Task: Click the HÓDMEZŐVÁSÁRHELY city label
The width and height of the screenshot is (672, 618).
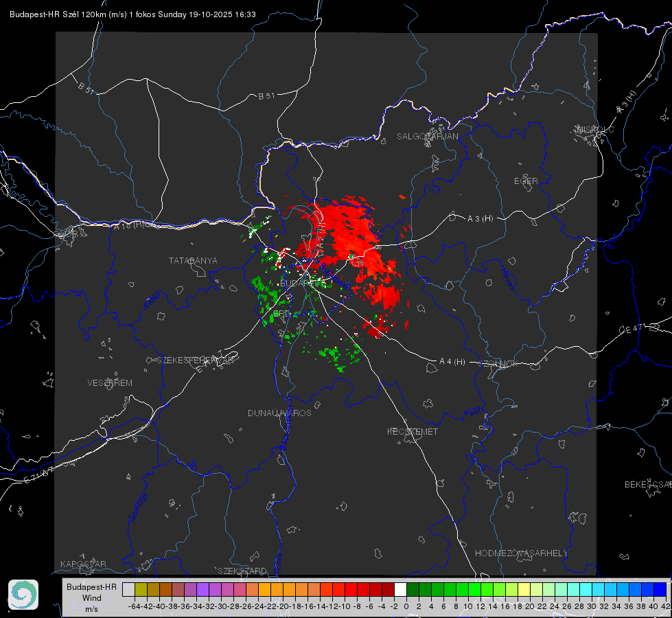Action: 521,553
